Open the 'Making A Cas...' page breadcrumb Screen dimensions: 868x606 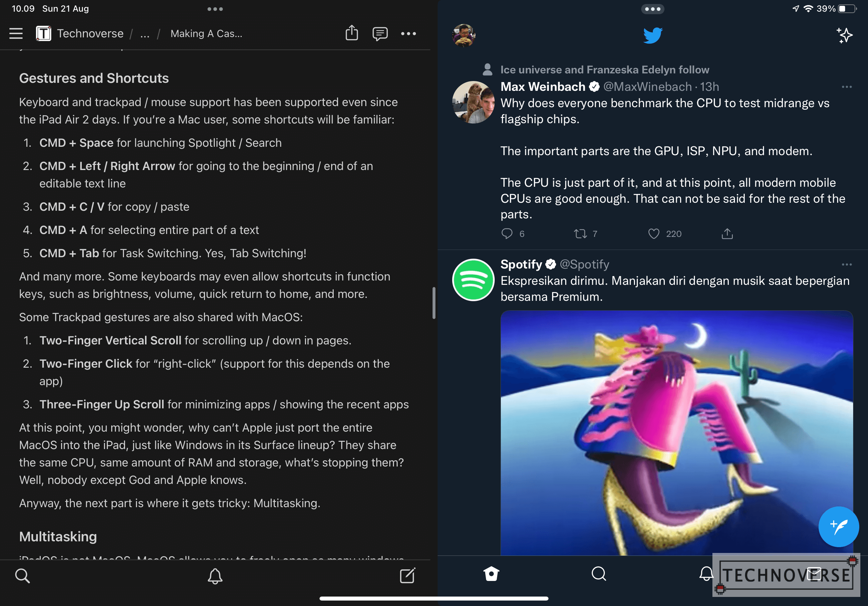point(206,34)
